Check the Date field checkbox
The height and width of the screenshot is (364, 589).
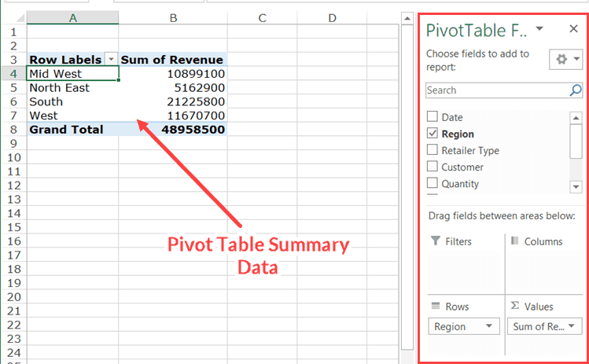coord(432,117)
